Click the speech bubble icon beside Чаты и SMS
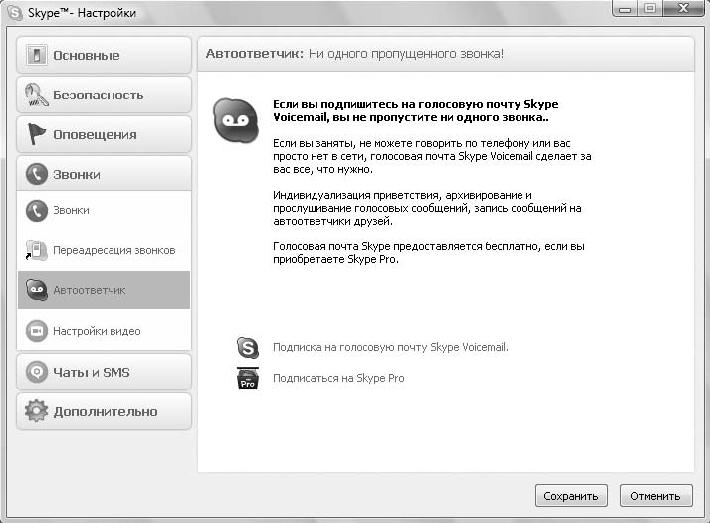710x523 pixels. point(37,372)
